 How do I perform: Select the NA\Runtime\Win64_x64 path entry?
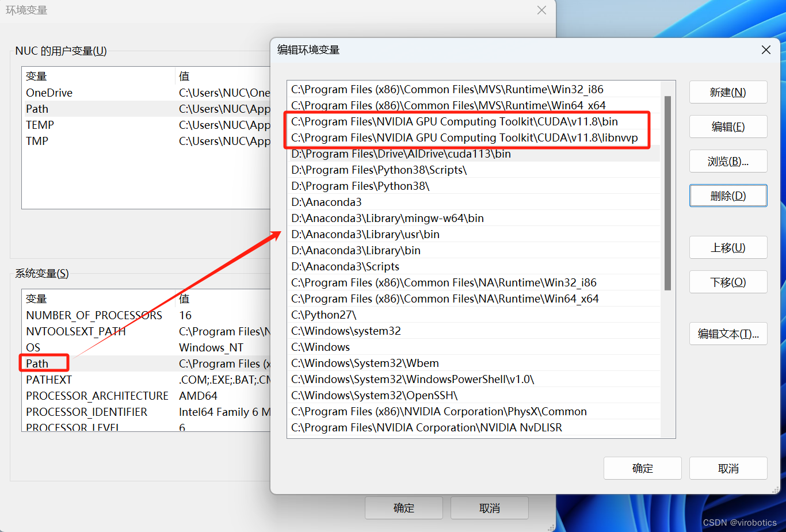pyautogui.click(x=474, y=298)
